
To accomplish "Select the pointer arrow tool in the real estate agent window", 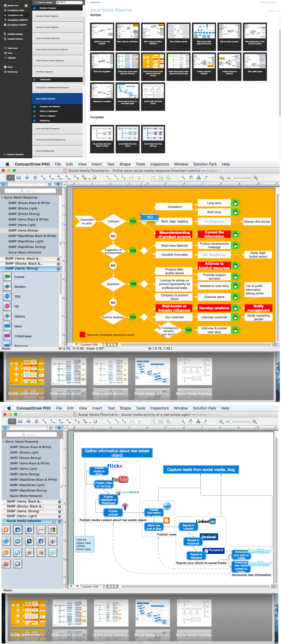I will pyautogui.click(x=12, y=421).
